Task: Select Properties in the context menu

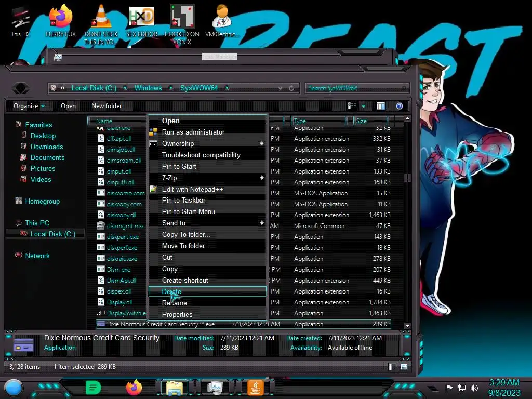Action: click(207, 314)
